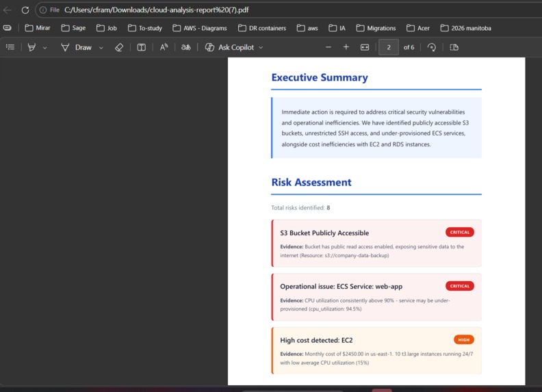The width and height of the screenshot is (542, 392).
Task: Select the Erase tool
Action: (x=119, y=47)
